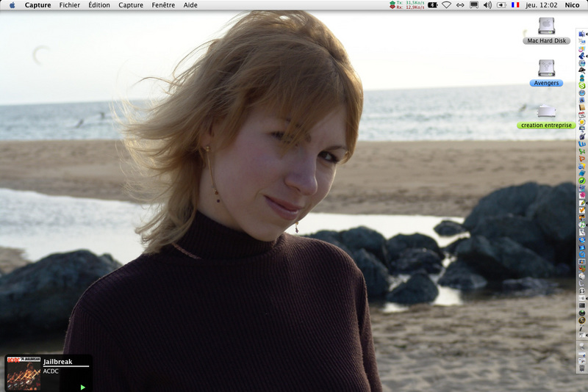Open the brown Address Book Dock icon
The image size is (588, 392).
pos(582,107)
